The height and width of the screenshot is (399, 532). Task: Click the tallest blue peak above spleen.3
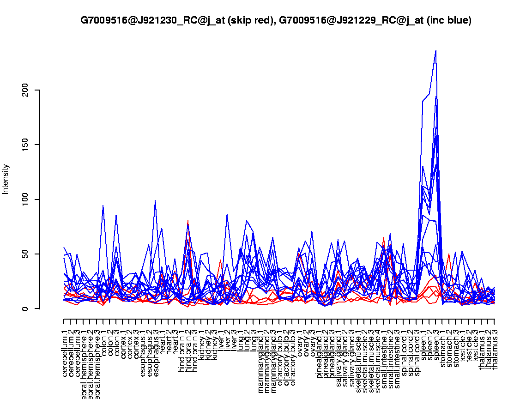click(435, 51)
